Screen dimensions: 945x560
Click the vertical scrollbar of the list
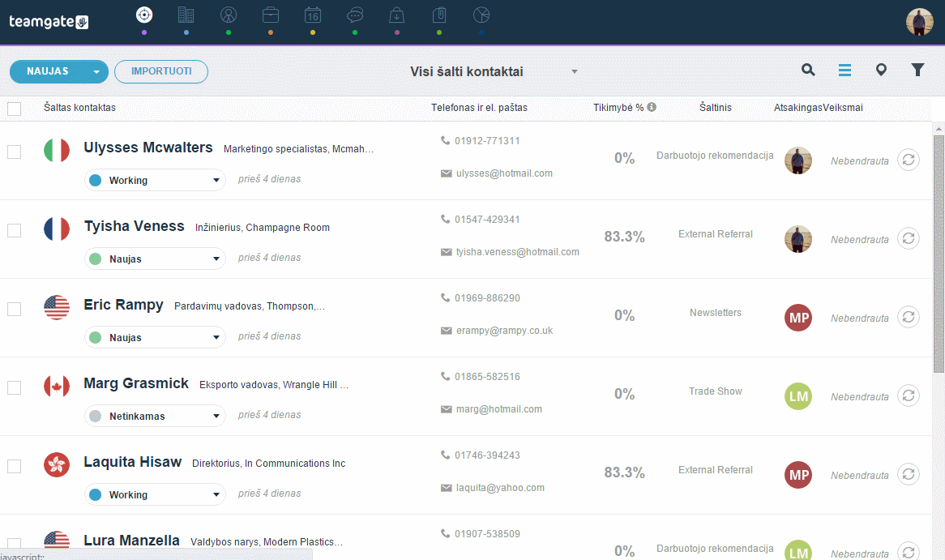[x=939, y=253]
